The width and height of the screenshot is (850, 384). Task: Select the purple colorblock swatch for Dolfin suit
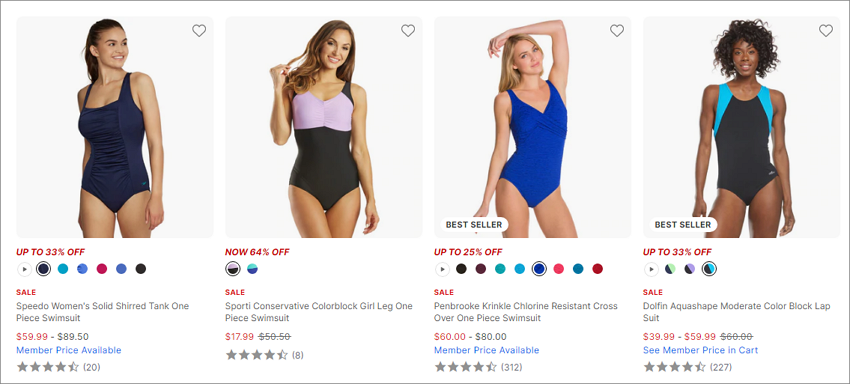click(x=690, y=268)
